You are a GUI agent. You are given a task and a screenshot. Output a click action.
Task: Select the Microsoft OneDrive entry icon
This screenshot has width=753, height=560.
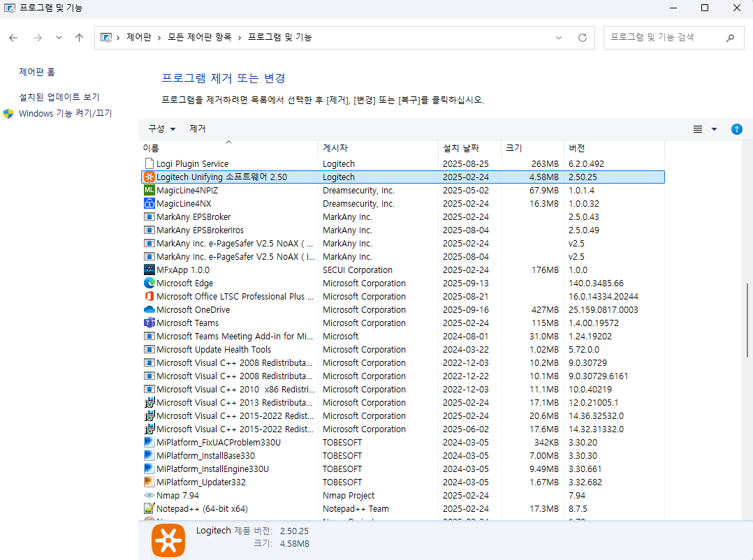coord(148,309)
